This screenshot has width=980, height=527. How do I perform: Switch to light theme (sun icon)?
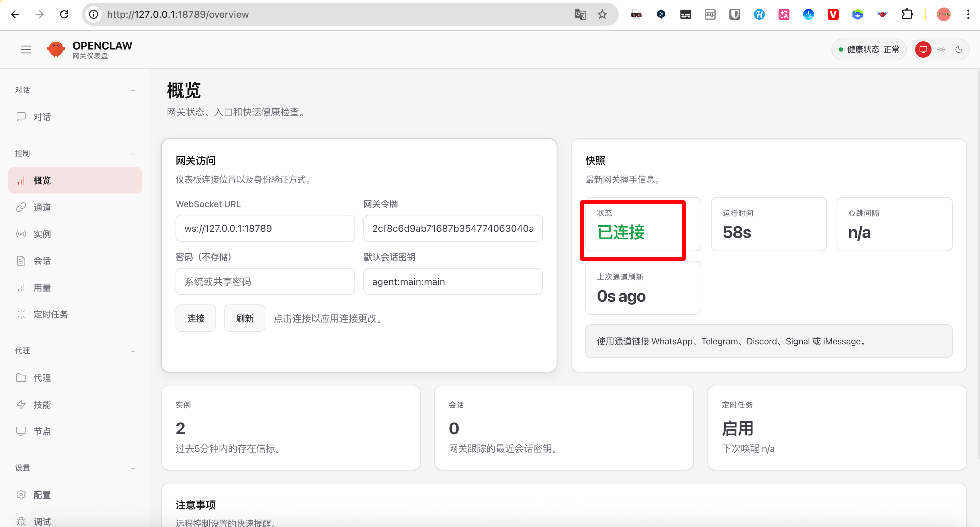[x=941, y=49]
